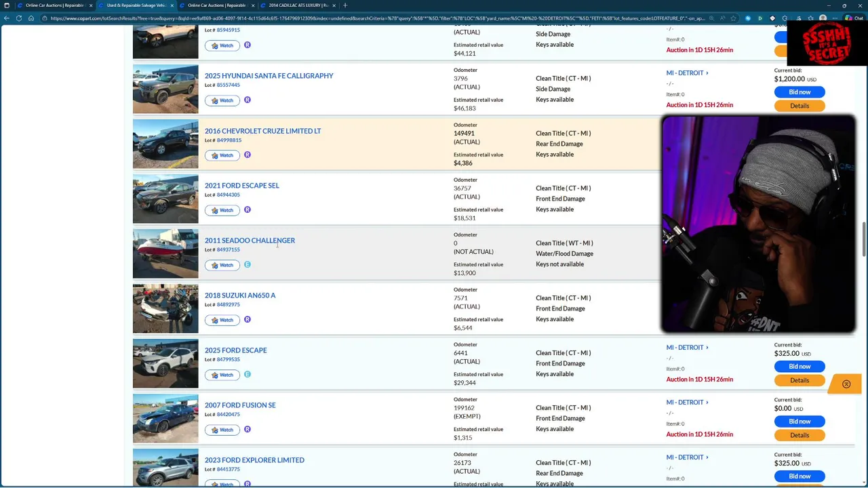Expand MI - DETROIT location for Hyundai Santa Fe
Image resolution: width=868 pixels, height=488 pixels.
pyautogui.click(x=687, y=73)
